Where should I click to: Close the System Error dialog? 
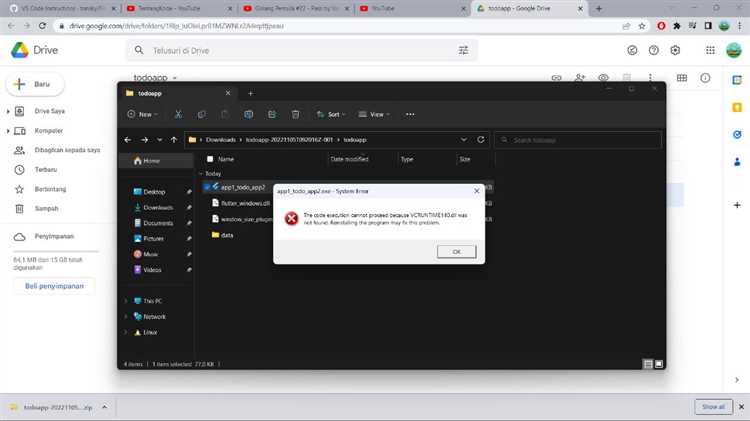point(476,191)
